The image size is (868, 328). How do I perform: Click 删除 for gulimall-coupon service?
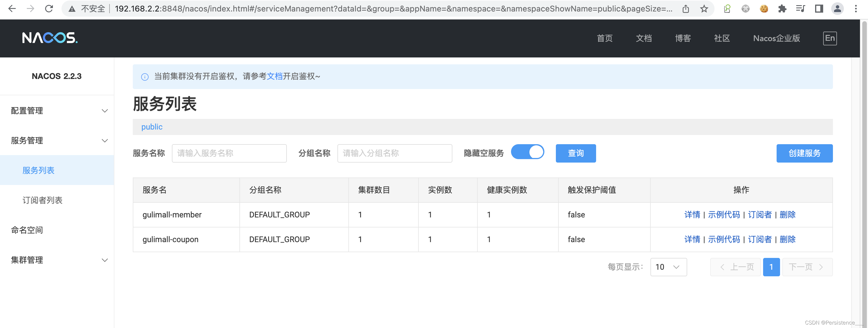tap(788, 240)
